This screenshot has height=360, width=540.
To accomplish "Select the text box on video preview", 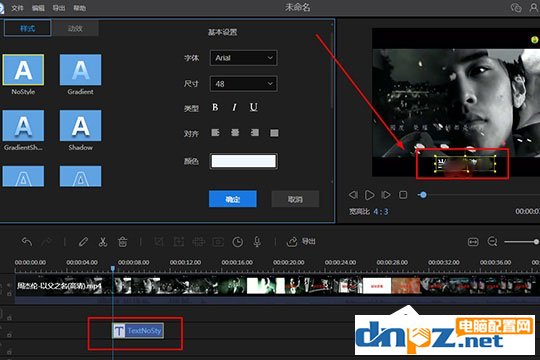I will [x=465, y=164].
